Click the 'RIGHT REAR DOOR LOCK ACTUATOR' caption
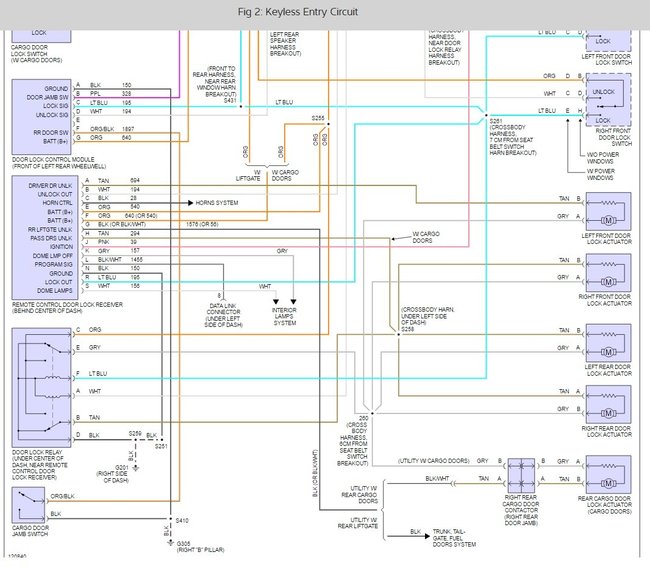 pos(606,432)
